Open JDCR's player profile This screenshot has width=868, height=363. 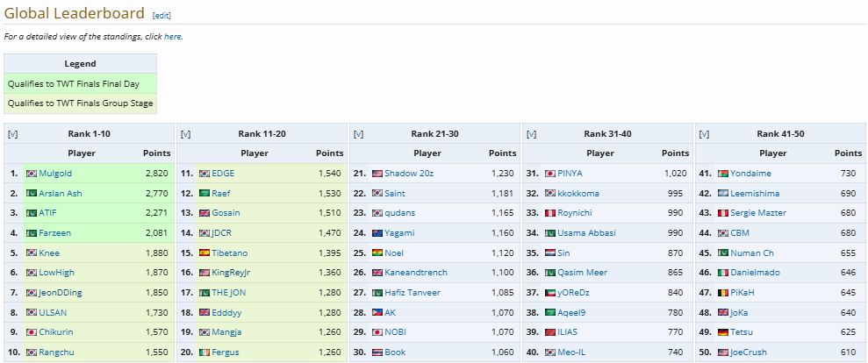click(x=223, y=233)
